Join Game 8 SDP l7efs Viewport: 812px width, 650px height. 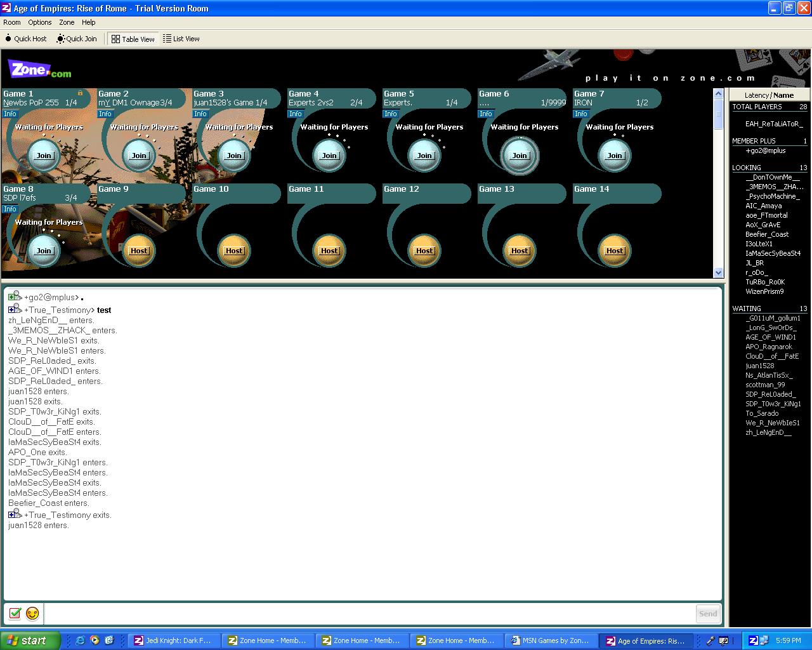[44, 251]
